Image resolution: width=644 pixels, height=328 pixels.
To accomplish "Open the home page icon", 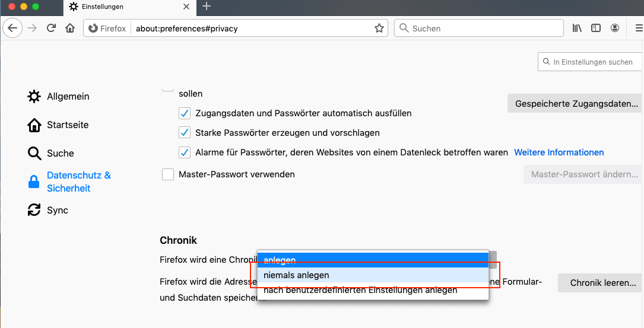I will tap(70, 28).
